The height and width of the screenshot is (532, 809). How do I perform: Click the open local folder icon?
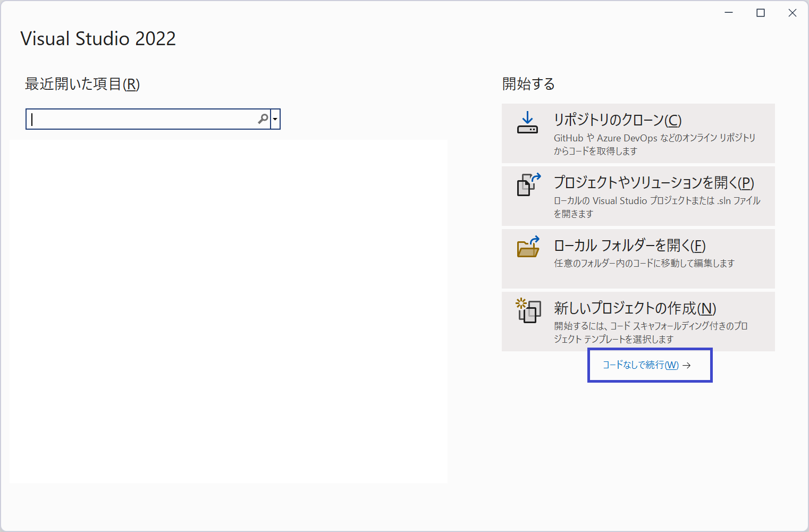click(x=528, y=247)
